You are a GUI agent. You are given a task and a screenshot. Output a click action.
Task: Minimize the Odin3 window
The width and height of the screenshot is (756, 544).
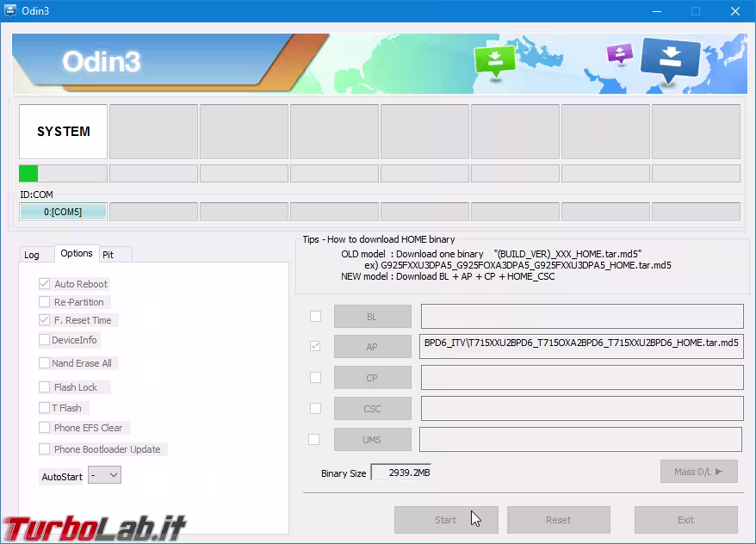(x=657, y=11)
